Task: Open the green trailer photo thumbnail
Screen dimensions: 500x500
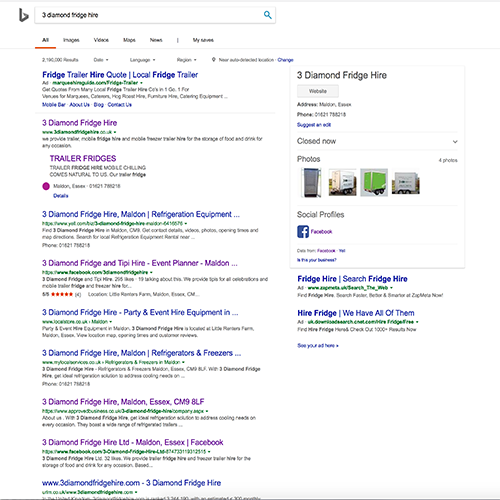Action: 374,182
